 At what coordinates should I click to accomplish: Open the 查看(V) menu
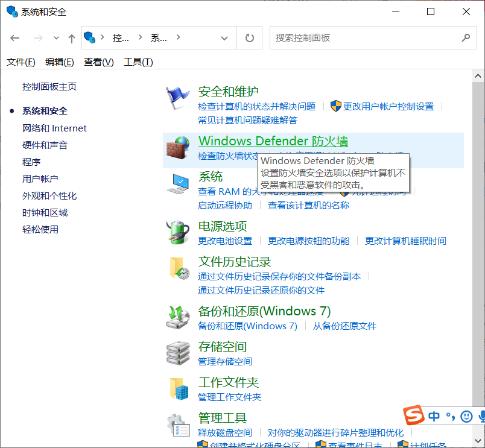pos(98,62)
